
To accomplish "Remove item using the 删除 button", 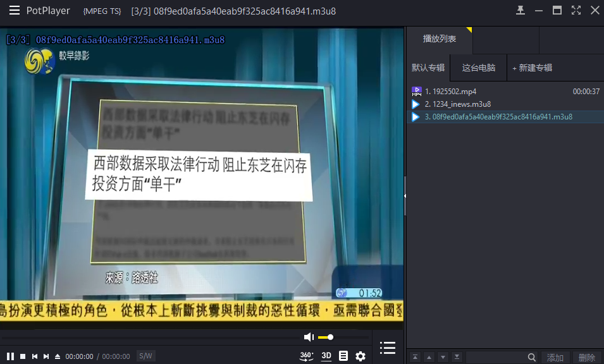I will pyautogui.click(x=587, y=358).
